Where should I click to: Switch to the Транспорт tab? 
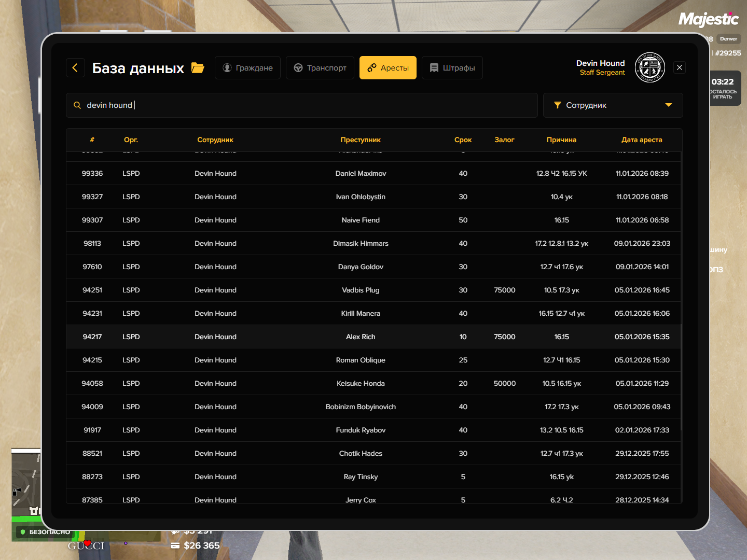click(320, 68)
